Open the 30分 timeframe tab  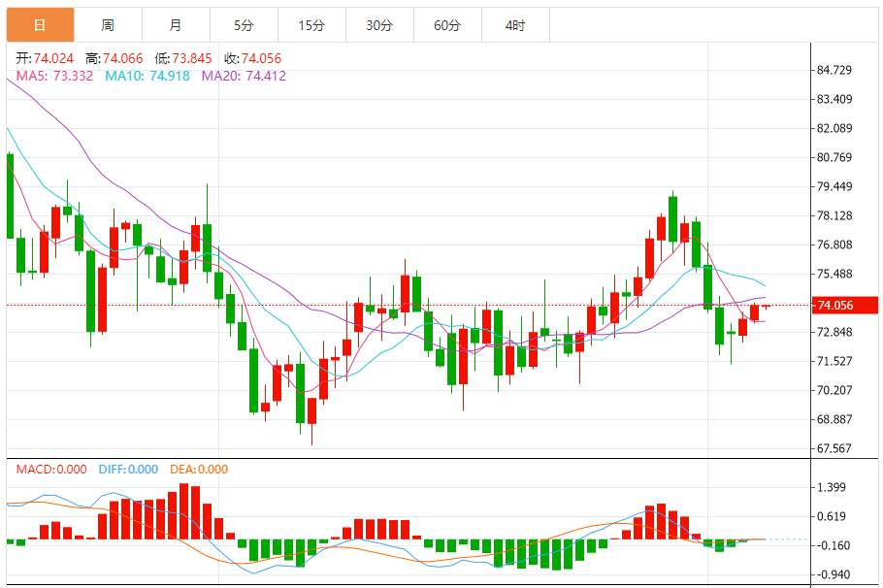[x=379, y=25]
